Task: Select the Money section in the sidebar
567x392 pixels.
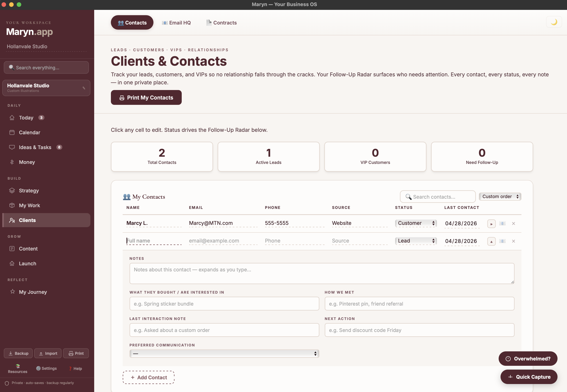Action: [x=27, y=162]
